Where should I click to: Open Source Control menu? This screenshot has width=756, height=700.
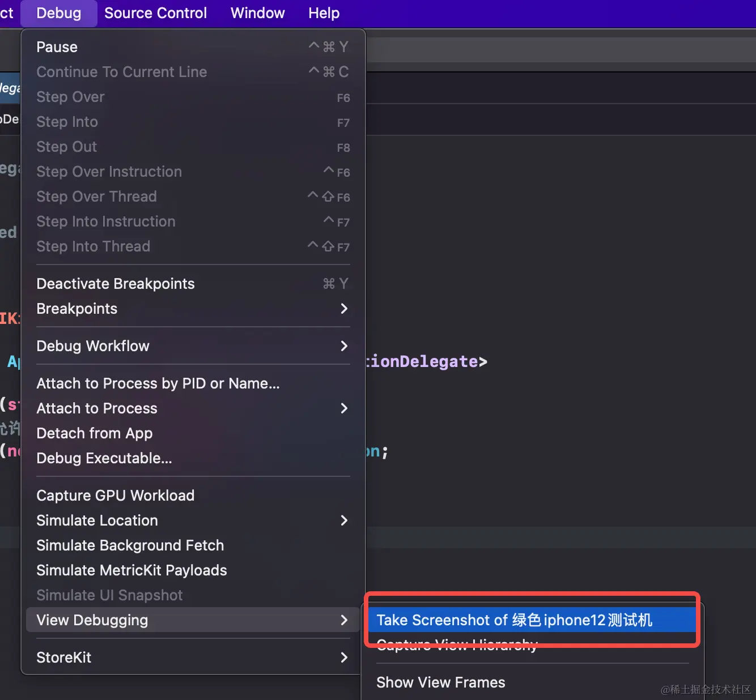click(x=155, y=13)
